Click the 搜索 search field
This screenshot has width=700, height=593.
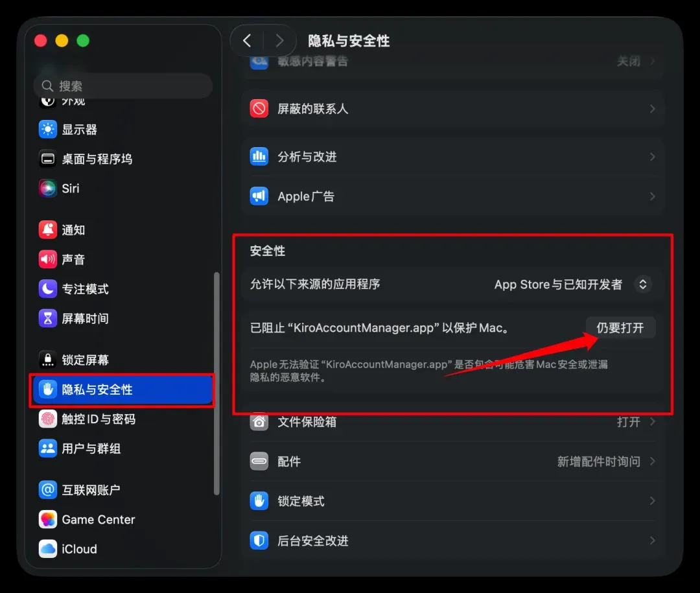coord(122,86)
